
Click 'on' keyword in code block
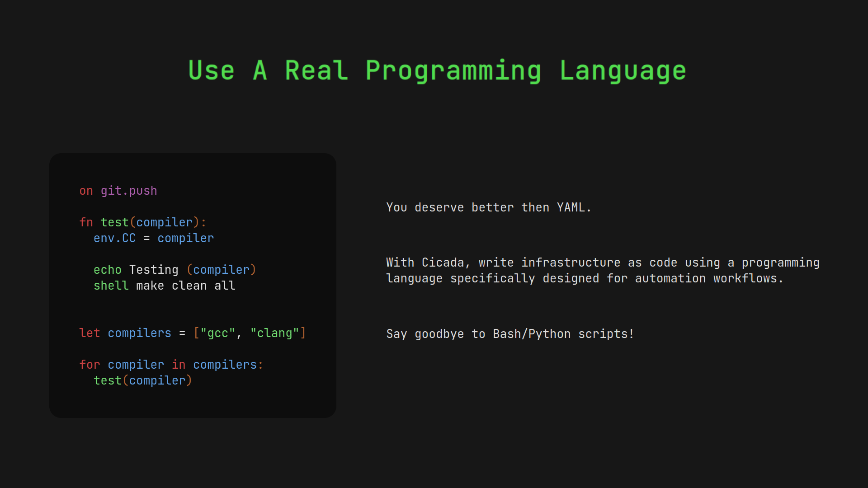86,191
